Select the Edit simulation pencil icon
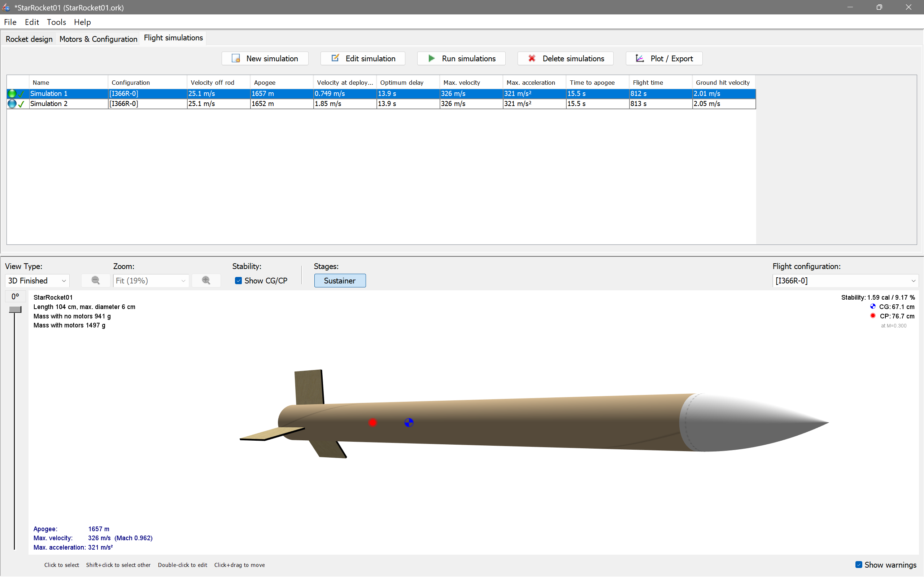This screenshot has width=924, height=577. pos(335,58)
